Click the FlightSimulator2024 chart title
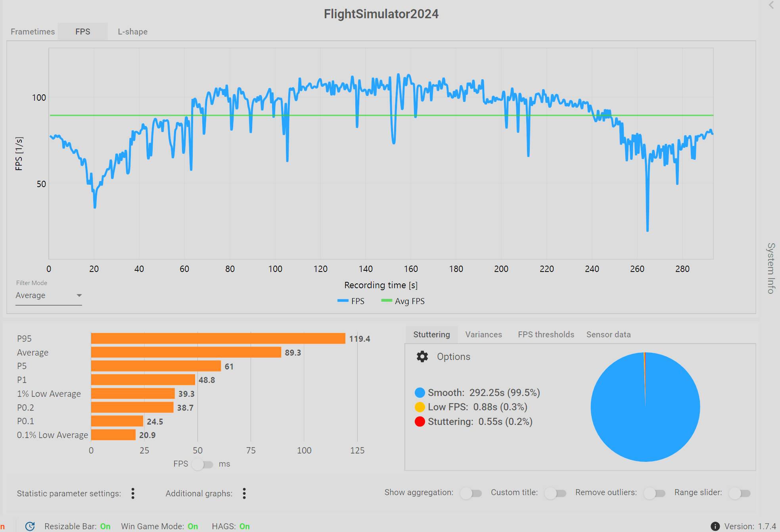780x532 pixels. pos(381,14)
